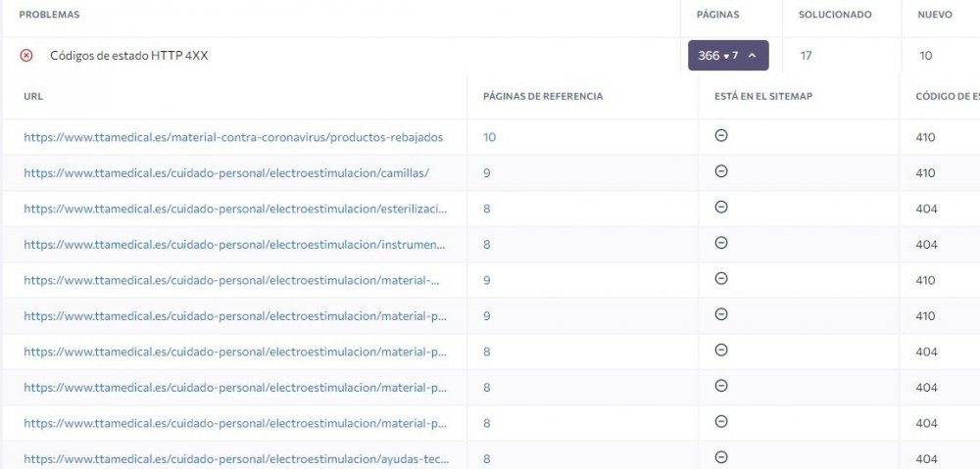The height and width of the screenshot is (469, 980).
Task: Click the Solucionado value 17
Action: (806, 56)
